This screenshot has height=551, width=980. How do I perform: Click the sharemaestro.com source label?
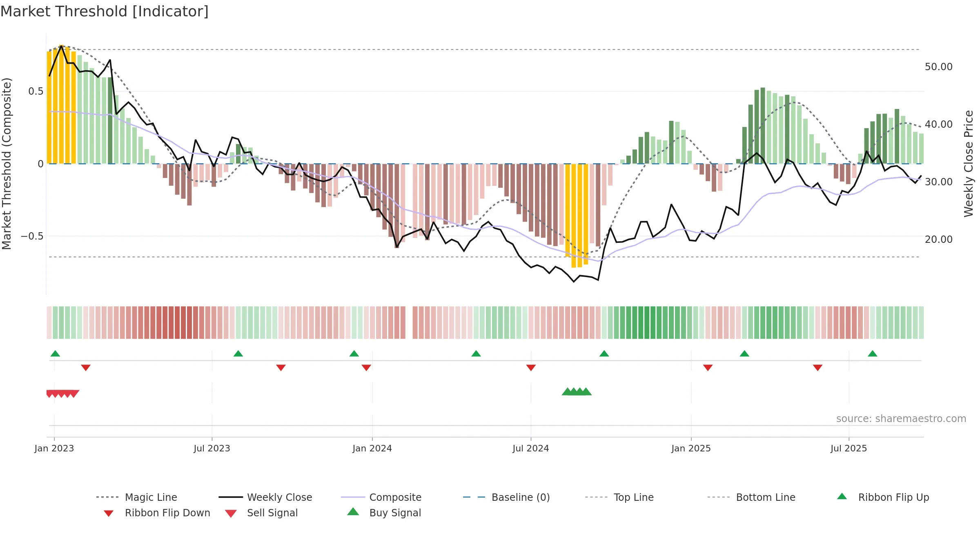tap(901, 419)
